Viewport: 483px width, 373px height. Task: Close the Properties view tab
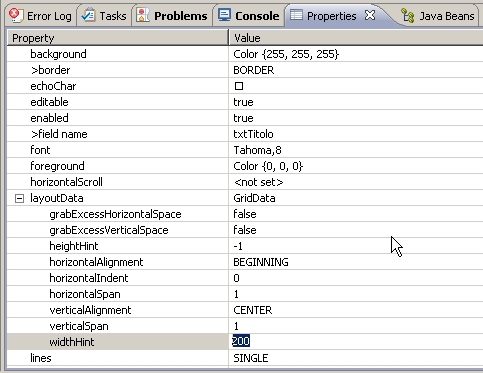point(370,15)
